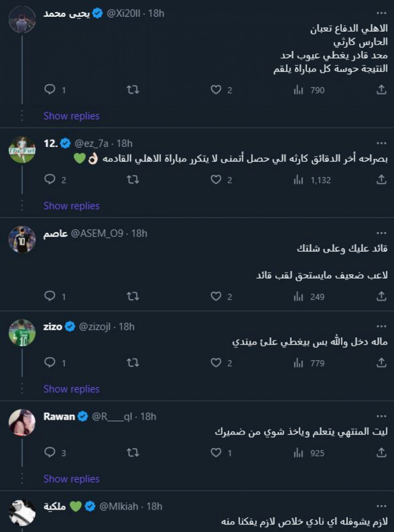Show replies under Rawan's tweet
The image size is (394, 532).
coord(71,479)
